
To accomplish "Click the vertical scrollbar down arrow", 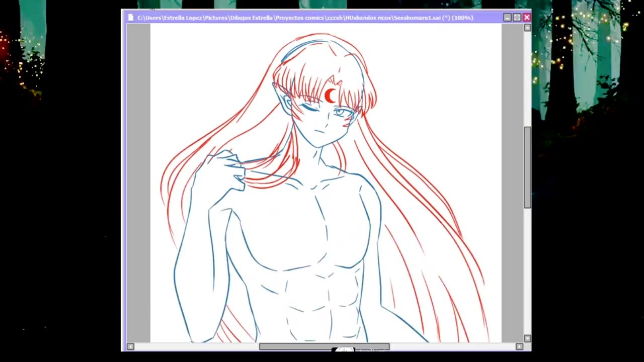I will tap(527, 338).
